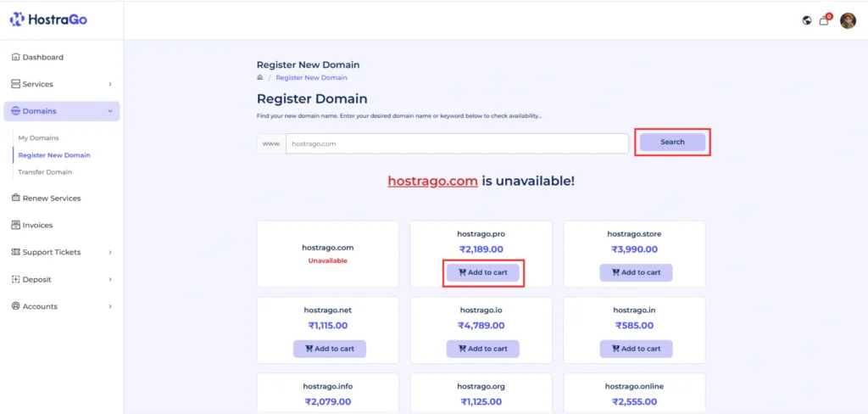Screen dimensions: 868x414
Task: Click the red Unavailable label
Action: (x=328, y=260)
